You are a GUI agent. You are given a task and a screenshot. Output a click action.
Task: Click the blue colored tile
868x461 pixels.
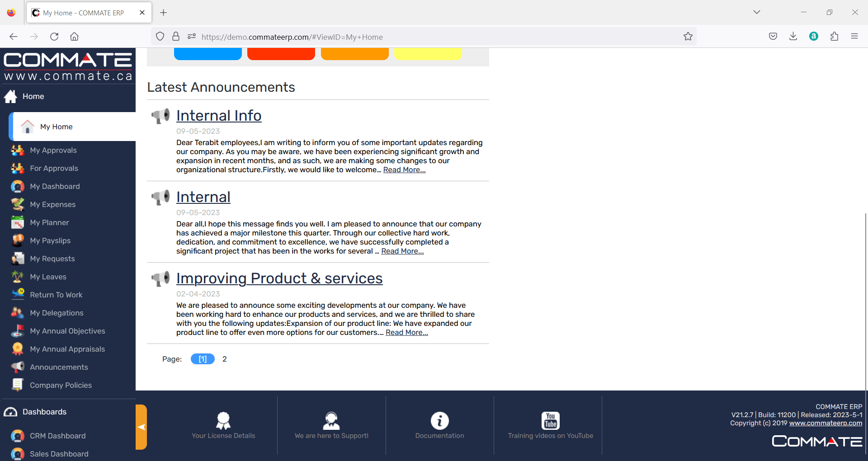coord(208,54)
